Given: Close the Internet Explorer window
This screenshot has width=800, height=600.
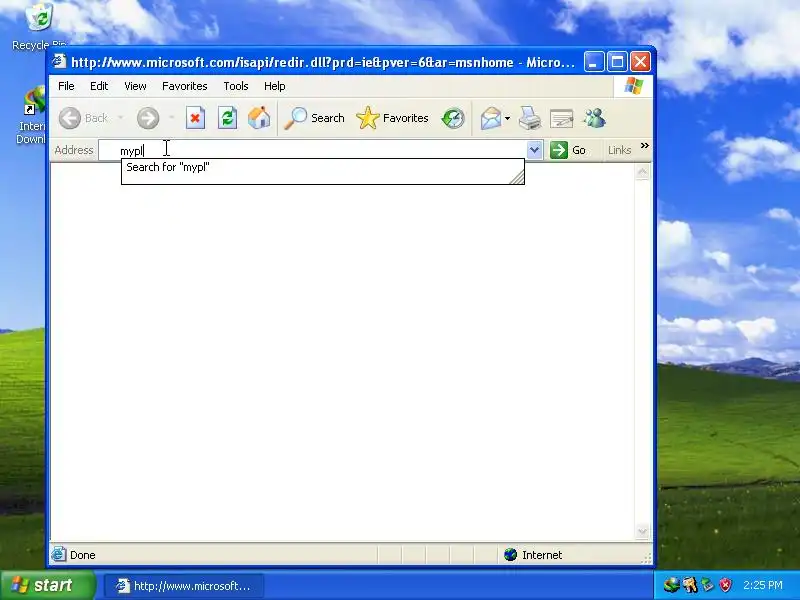Looking at the screenshot, I should tap(640, 62).
